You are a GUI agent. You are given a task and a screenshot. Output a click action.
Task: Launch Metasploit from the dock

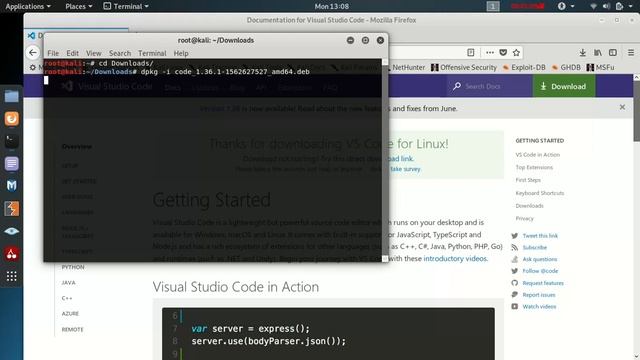pos(11,186)
